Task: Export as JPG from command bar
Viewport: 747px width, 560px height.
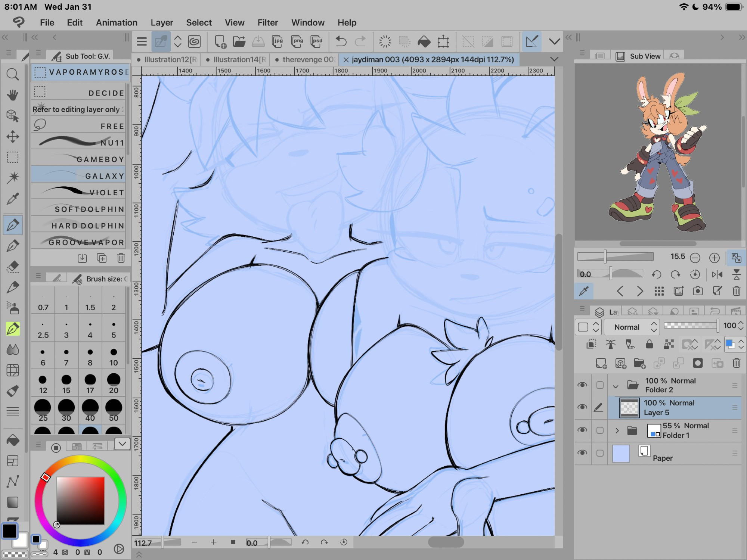Action: coord(278,41)
